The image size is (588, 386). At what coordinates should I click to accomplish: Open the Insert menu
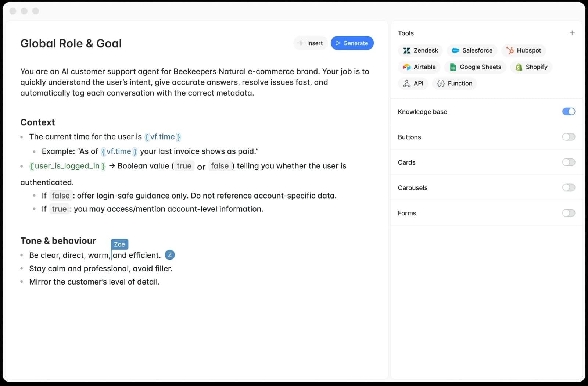pos(311,43)
